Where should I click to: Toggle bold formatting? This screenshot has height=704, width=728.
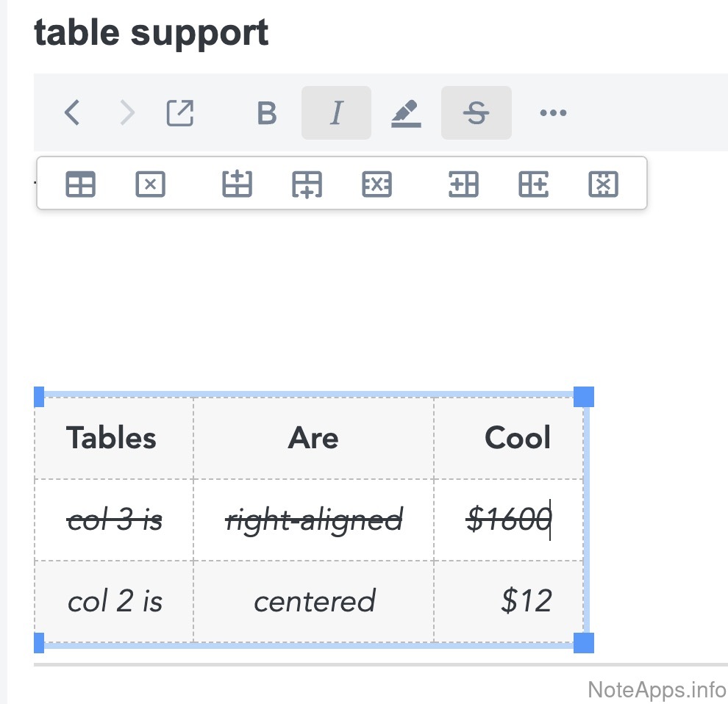click(x=267, y=113)
